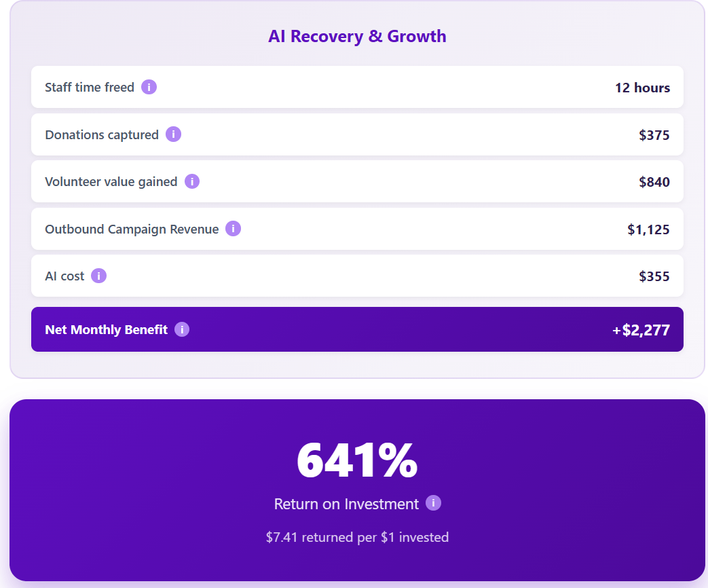Click the 641% ROI figure
Viewport: 708px width, 588px height.
pyautogui.click(x=357, y=460)
